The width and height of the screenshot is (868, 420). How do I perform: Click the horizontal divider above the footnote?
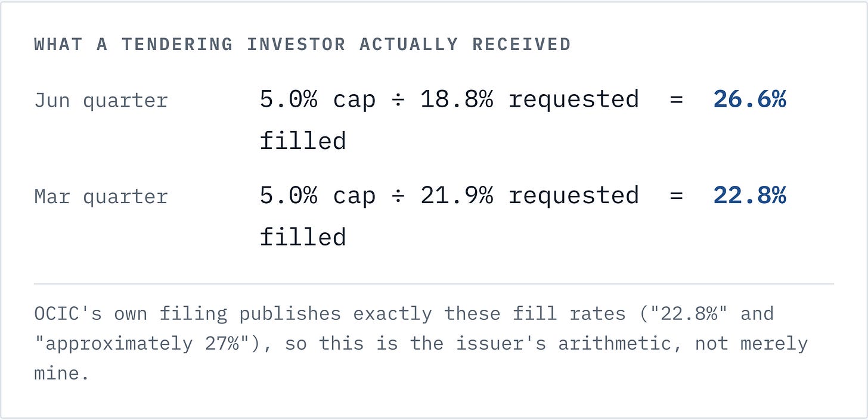tap(434, 284)
